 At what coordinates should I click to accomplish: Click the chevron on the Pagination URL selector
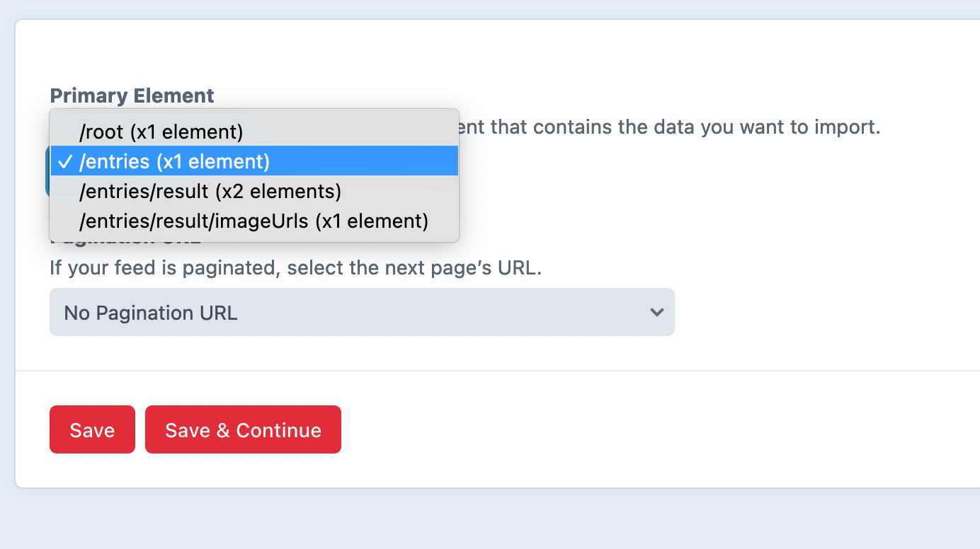(x=656, y=312)
